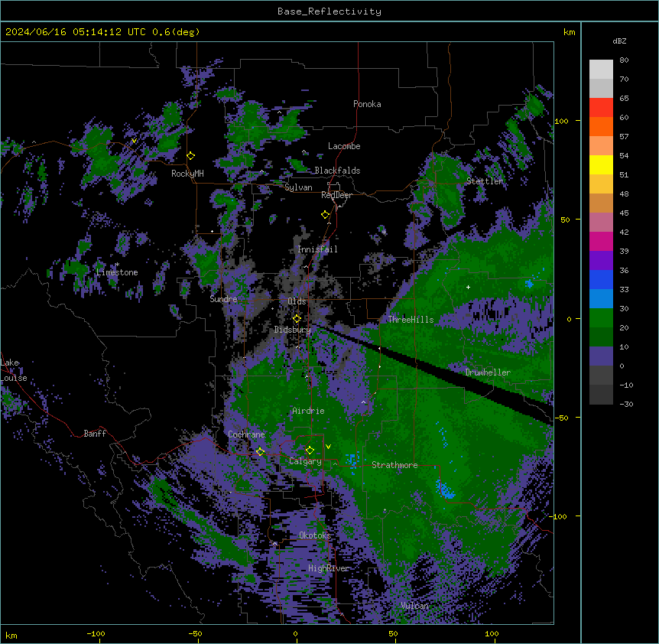Click the Sylvan label
Viewport: 659px width, 644px height.
[x=298, y=187]
